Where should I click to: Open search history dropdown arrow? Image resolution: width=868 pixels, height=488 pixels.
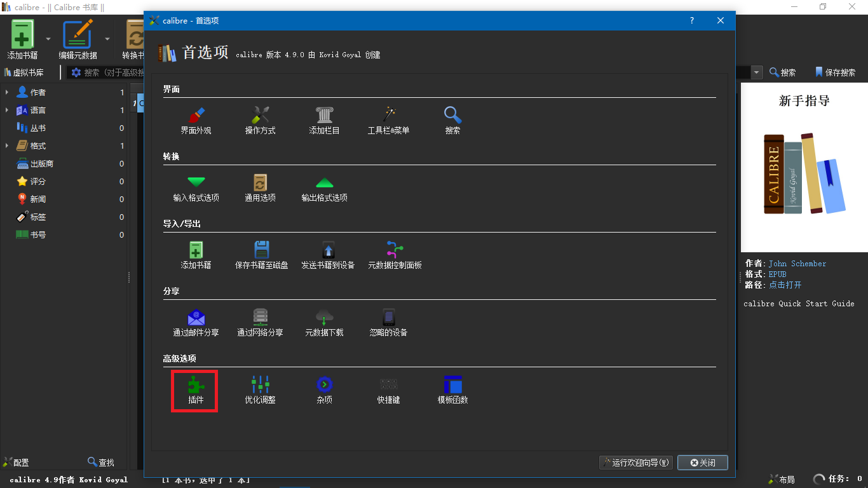tap(756, 72)
